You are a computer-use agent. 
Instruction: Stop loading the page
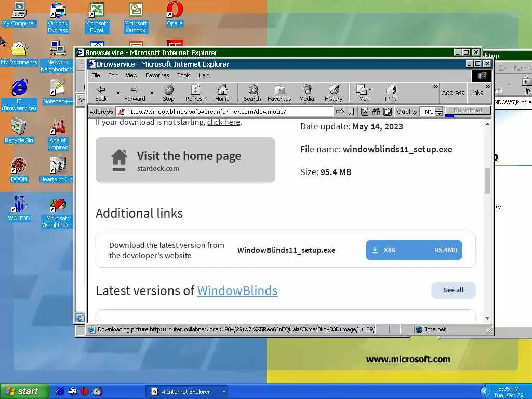[x=168, y=93]
